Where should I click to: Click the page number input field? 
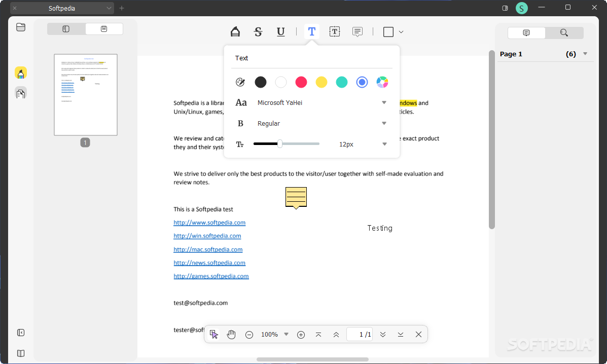360,334
